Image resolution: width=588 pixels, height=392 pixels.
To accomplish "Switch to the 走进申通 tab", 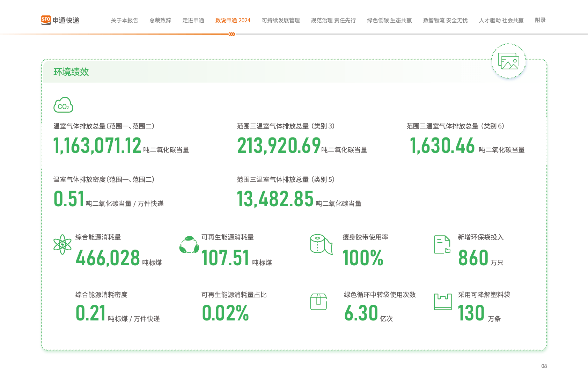I will pyautogui.click(x=193, y=20).
